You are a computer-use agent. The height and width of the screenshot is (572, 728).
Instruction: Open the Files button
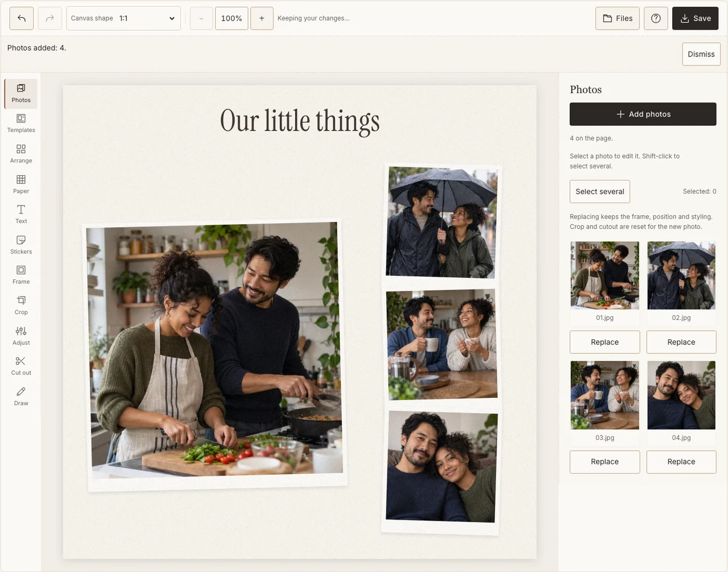coord(618,18)
